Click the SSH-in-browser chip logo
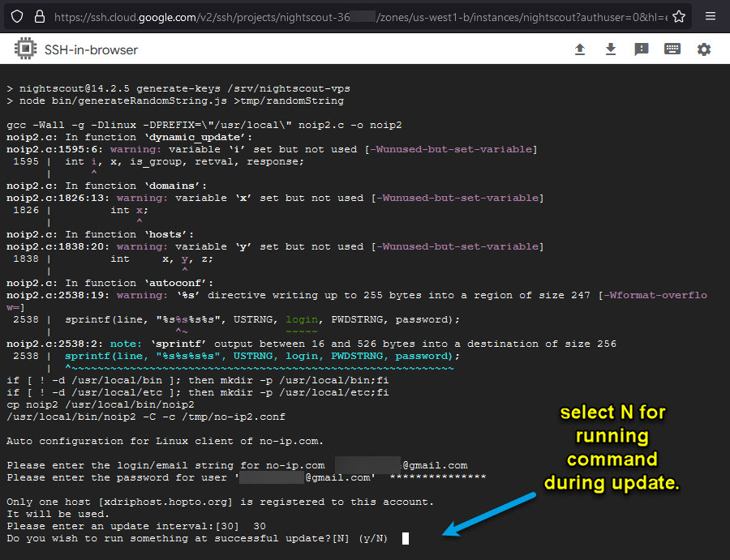The image size is (730, 560). click(25, 49)
